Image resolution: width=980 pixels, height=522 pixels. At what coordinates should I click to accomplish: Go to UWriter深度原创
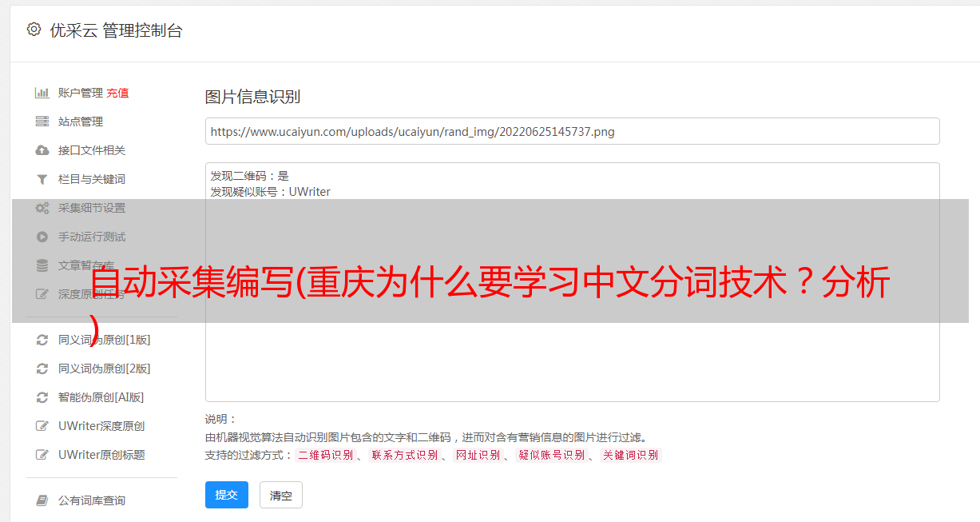point(101,426)
